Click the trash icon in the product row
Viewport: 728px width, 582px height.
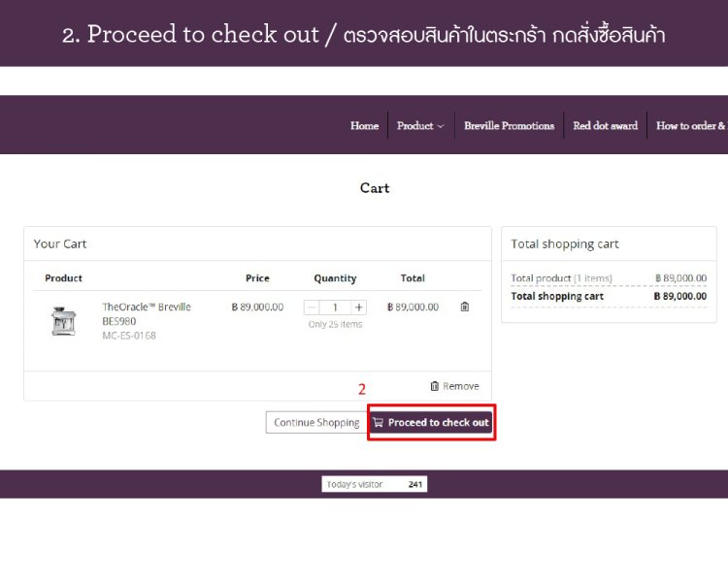coord(464,307)
